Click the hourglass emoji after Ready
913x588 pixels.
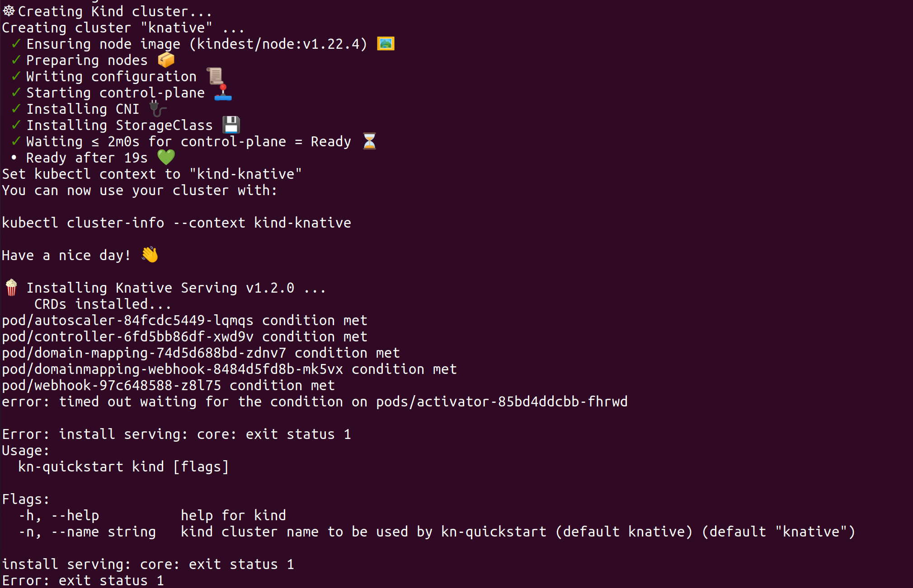(369, 141)
